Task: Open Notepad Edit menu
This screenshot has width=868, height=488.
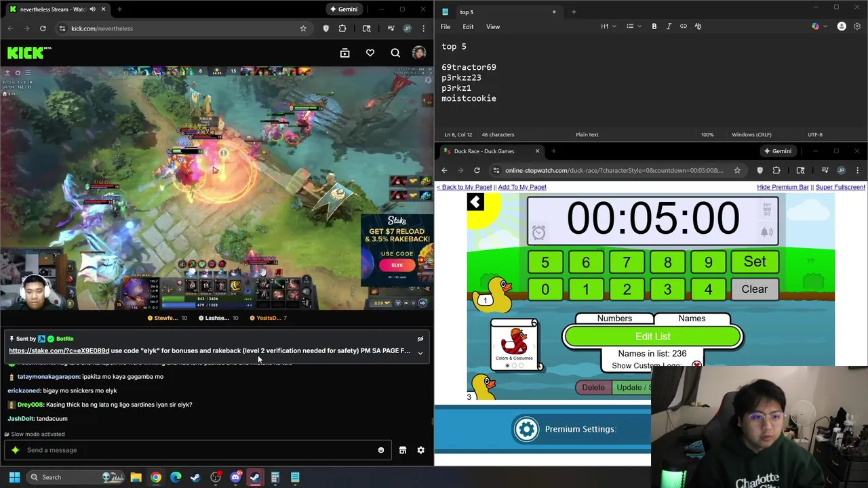Action: pos(468,26)
